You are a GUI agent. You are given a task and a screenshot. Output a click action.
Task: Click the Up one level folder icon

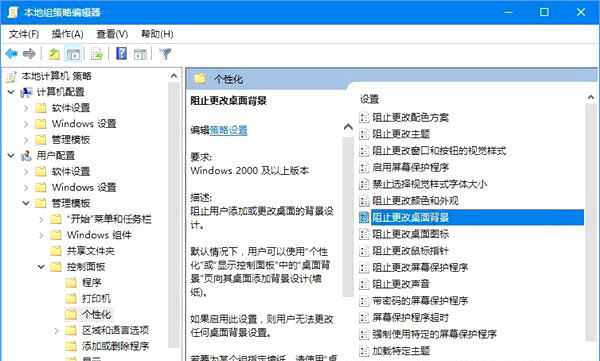coord(54,54)
